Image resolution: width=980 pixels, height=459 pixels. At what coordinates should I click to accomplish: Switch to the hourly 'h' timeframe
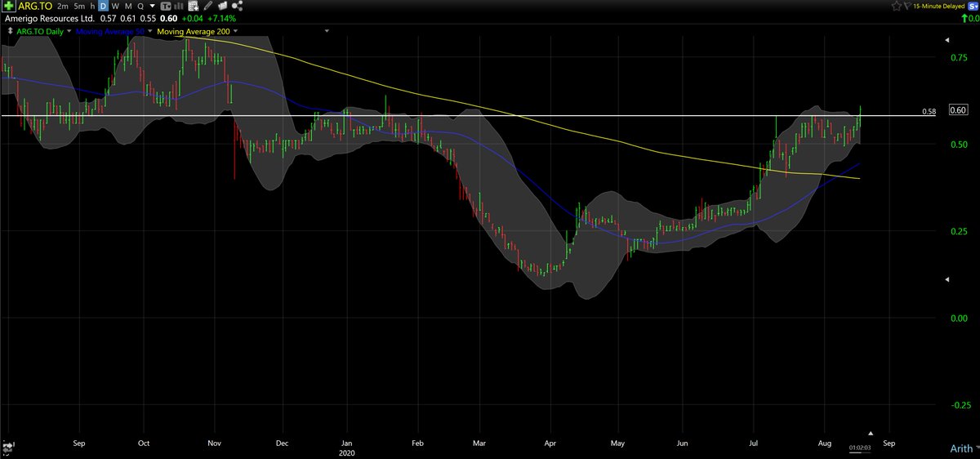[x=92, y=7]
